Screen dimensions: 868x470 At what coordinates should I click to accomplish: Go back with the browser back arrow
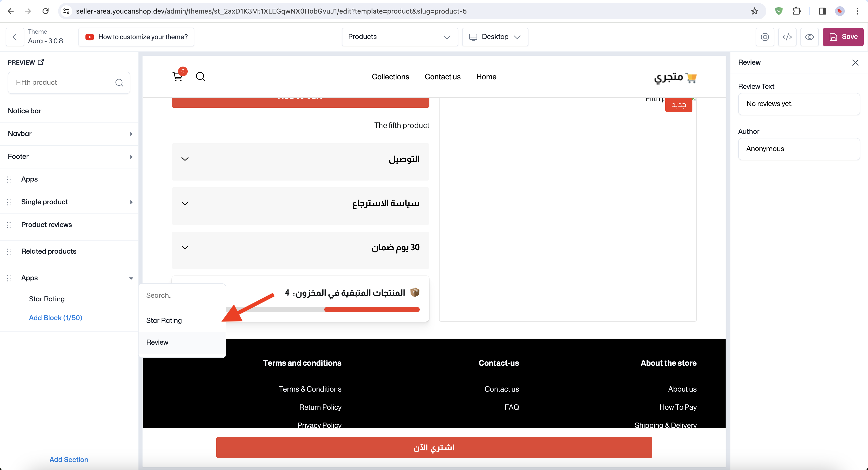click(11, 11)
